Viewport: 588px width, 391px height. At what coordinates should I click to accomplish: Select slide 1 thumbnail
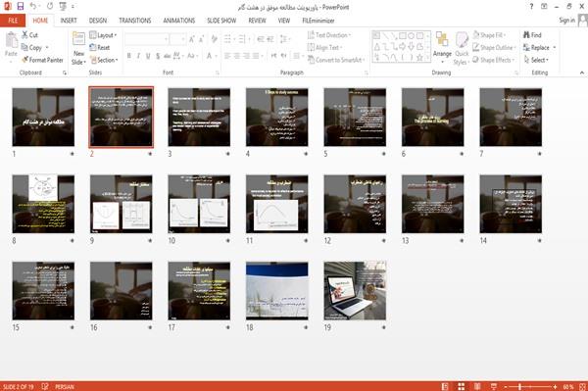(43, 117)
